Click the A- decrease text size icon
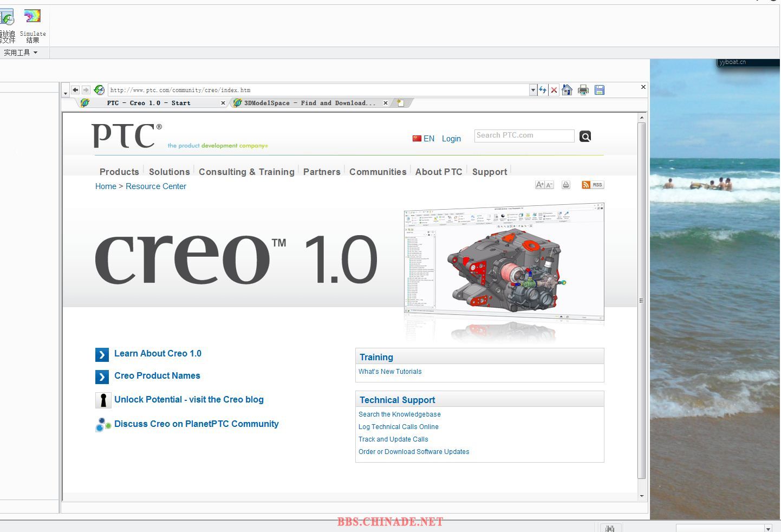The image size is (781, 532). pyautogui.click(x=549, y=185)
